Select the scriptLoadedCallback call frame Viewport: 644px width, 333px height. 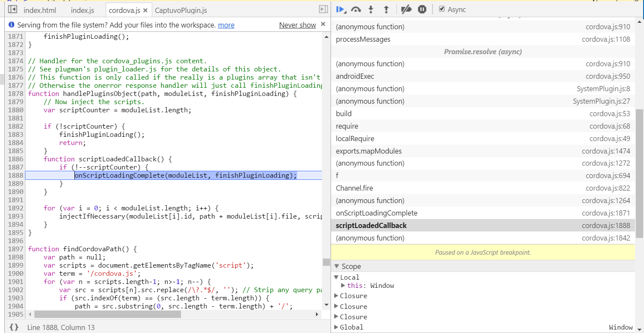click(x=483, y=225)
